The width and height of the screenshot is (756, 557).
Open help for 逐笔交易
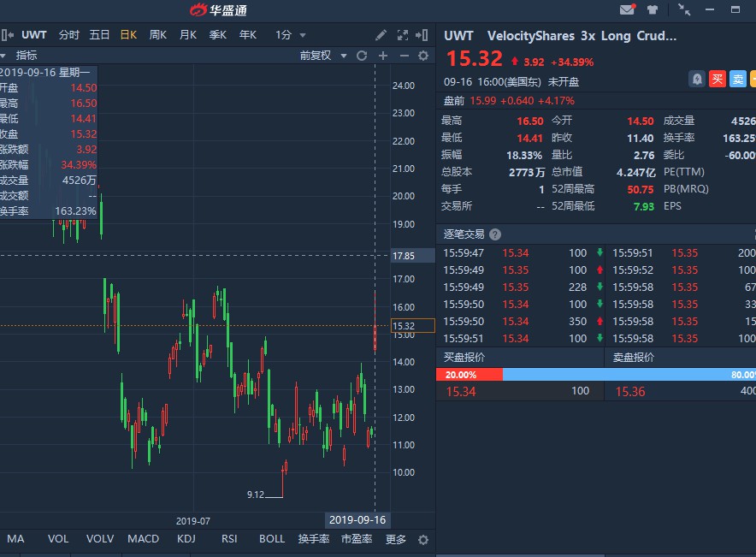494,234
